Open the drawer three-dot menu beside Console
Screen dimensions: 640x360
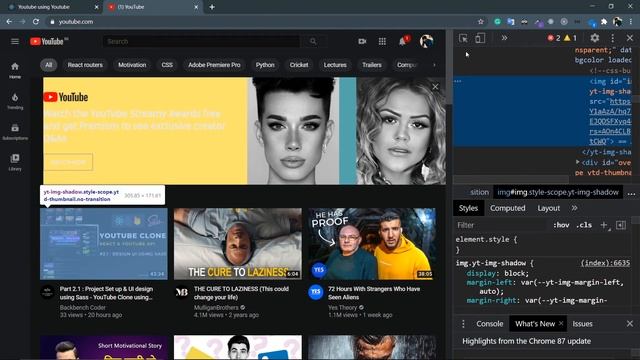click(463, 324)
